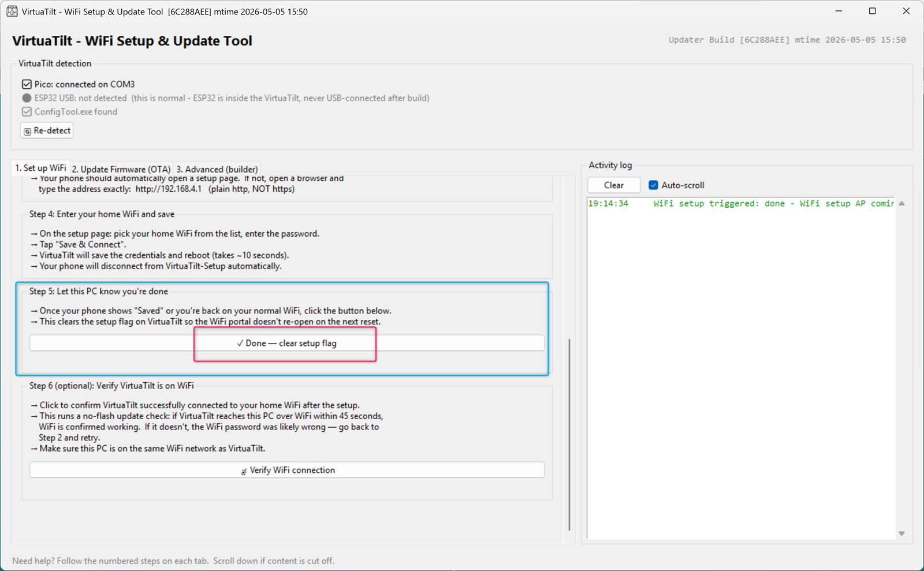Clear the Activity log with the Clear button
The height and width of the screenshot is (571, 924).
(614, 185)
